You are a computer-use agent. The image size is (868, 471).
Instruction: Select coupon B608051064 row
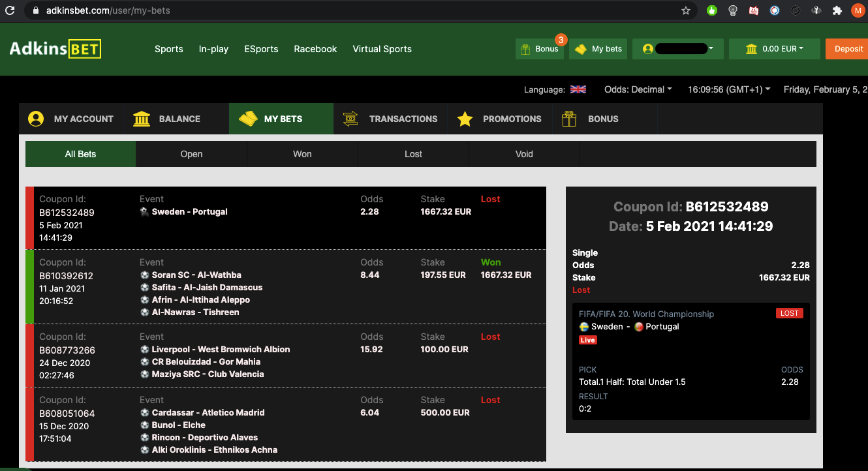(286, 425)
